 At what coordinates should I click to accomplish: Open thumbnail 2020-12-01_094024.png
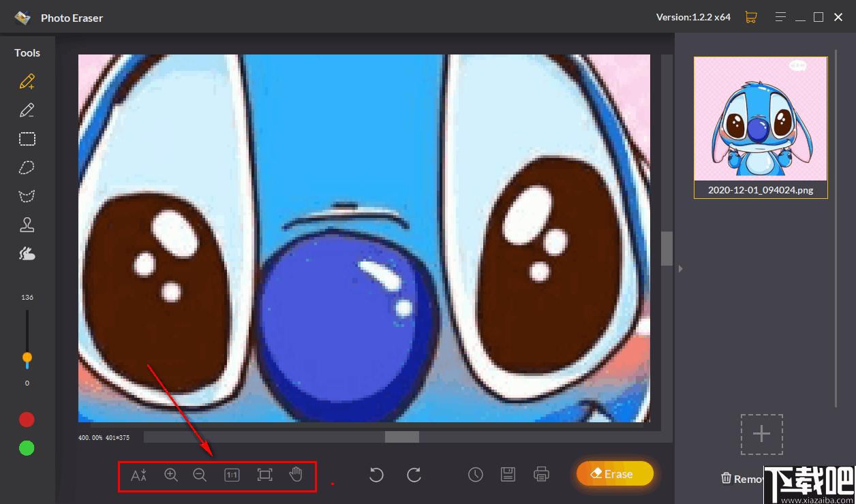pyautogui.click(x=761, y=127)
